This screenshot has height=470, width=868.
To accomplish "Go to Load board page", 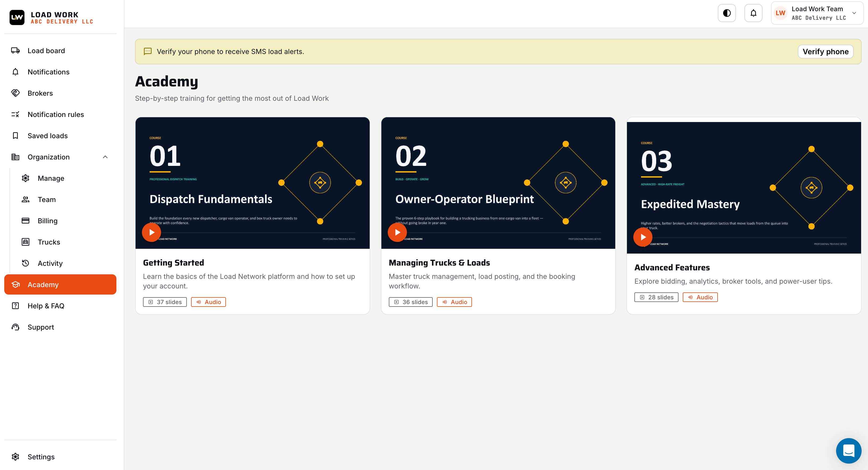I will pos(60,51).
